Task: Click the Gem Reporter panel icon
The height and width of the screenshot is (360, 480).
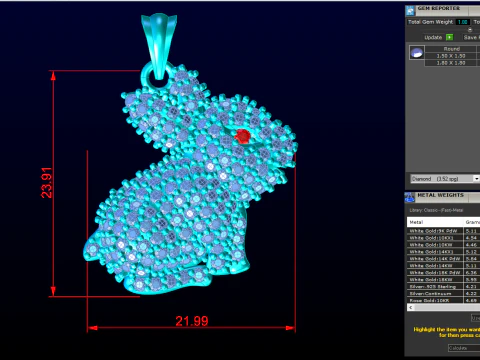Action: pyautogui.click(x=410, y=11)
